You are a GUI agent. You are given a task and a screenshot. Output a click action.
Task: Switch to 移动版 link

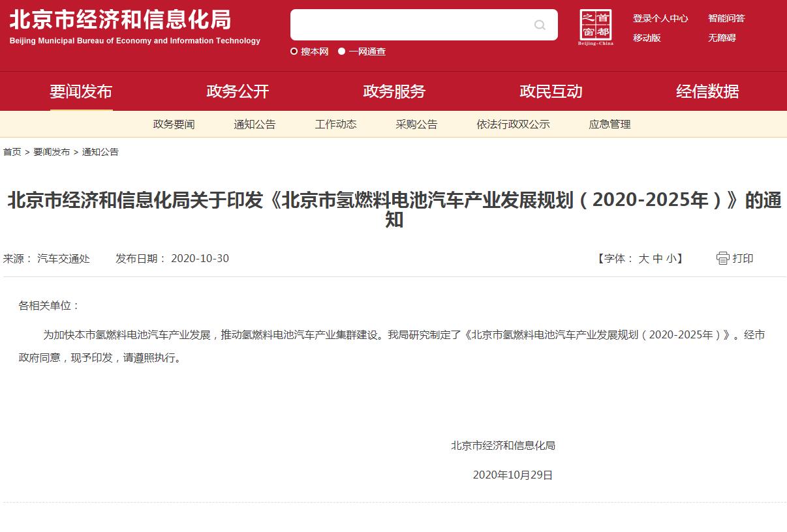click(x=647, y=38)
